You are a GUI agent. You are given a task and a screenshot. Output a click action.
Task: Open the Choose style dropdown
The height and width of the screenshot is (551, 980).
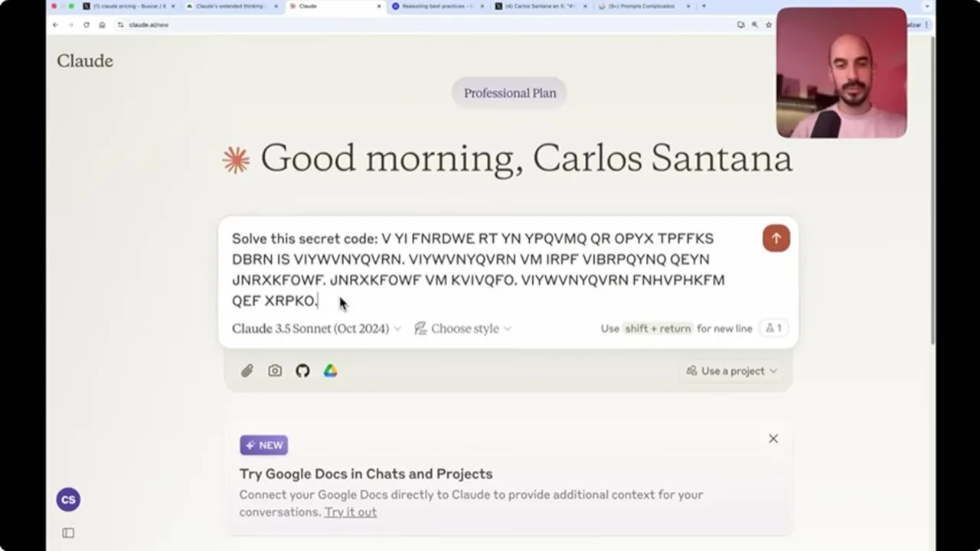(462, 328)
